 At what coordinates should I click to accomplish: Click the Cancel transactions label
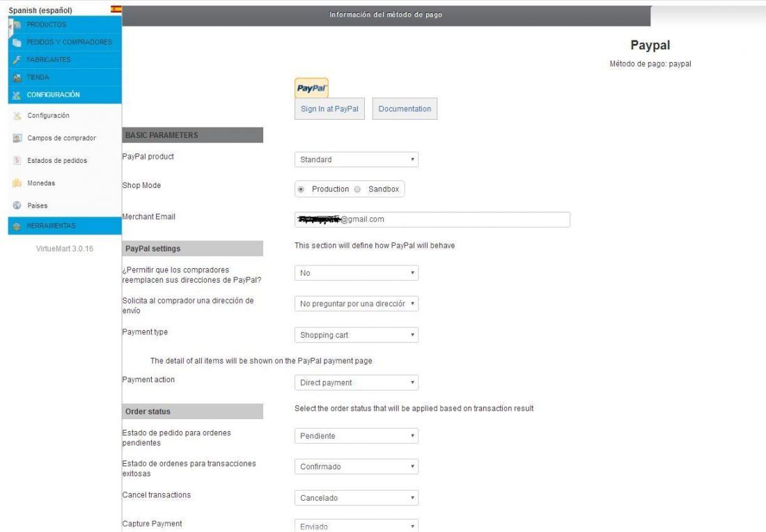point(156,495)
